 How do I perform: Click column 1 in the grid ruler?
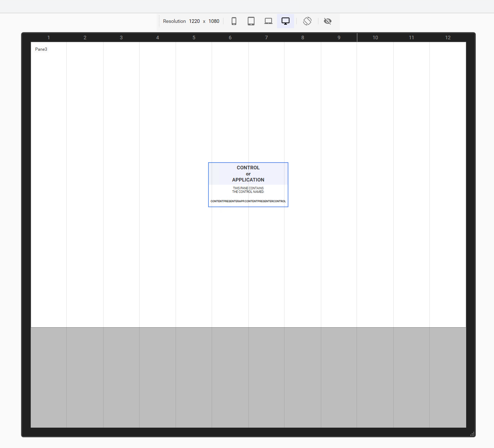click(x=49, y=38)
